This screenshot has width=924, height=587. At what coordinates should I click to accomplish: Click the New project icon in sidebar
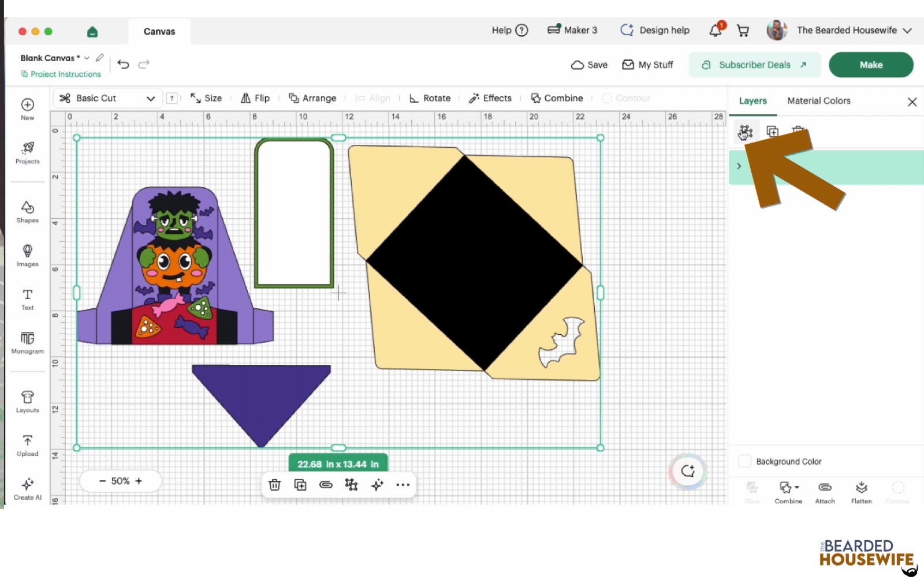click(27, 109)
